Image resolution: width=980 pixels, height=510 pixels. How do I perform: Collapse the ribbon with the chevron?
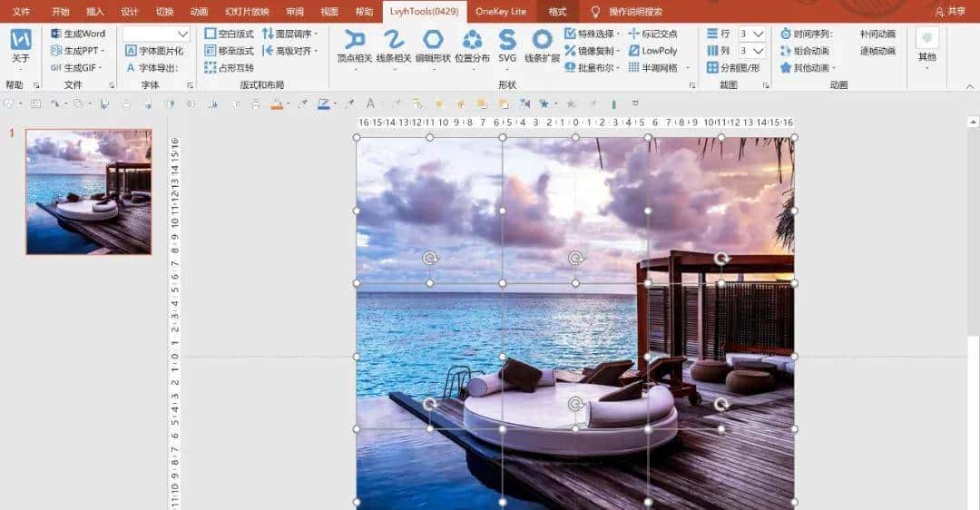(968, 85)
